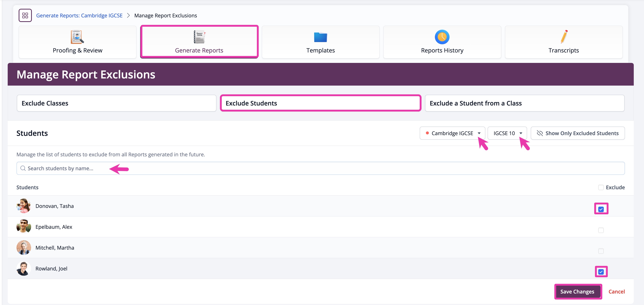This screenshot has height=305, width=644.
Task: Click the search magnifier icon
Action: [23, 168]
